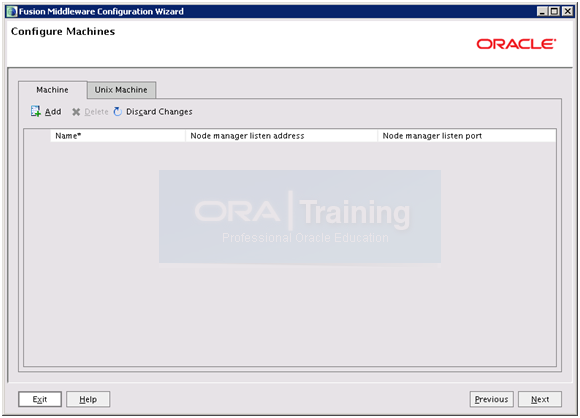Proceed with the Next button

coord(540,399)
